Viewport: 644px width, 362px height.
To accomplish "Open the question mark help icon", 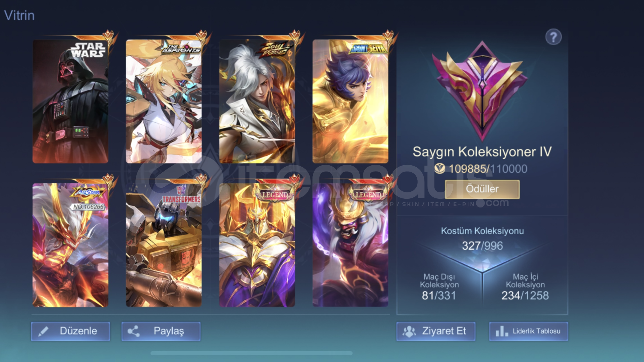I will pos(553,37).
